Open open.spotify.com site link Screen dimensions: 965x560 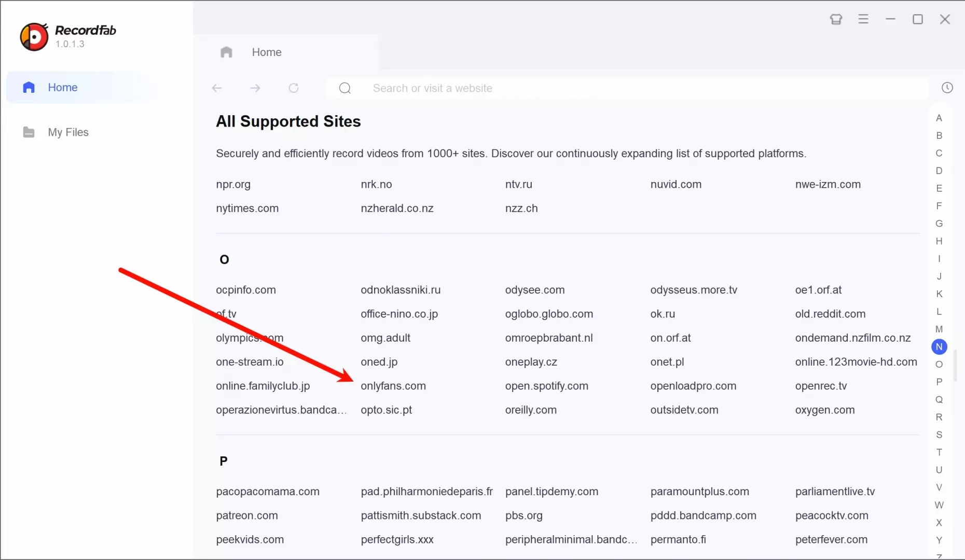547,386
